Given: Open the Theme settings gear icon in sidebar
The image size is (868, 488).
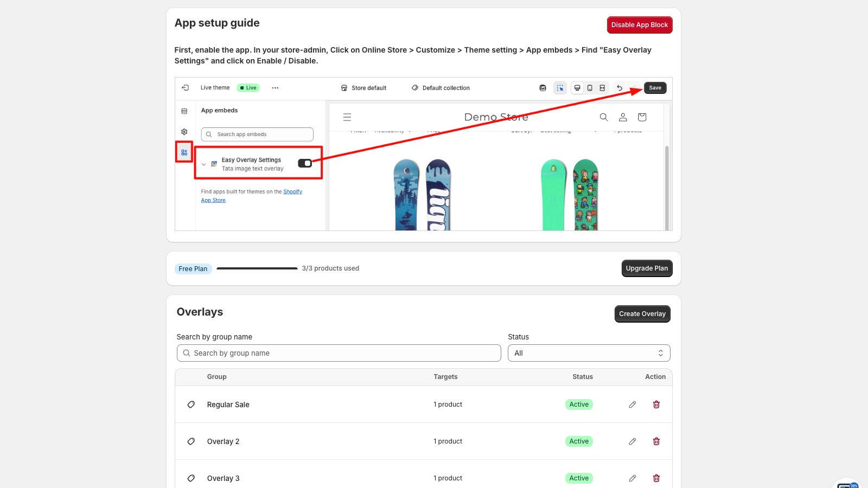Looking at the screenshot, I should coord(184,131).
